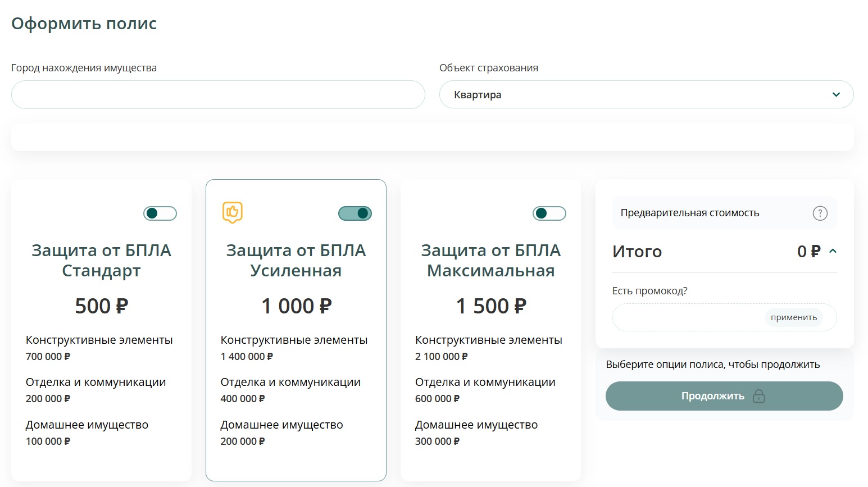The height and width of the screenshot is (487, 868).
Task: Click the 1 500 ₽ price
Action: [491, 306]
